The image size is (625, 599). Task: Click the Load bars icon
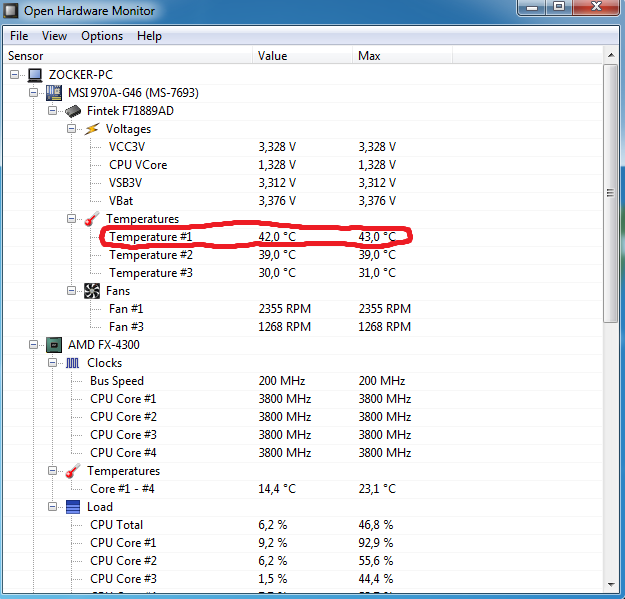pos(73,507)
